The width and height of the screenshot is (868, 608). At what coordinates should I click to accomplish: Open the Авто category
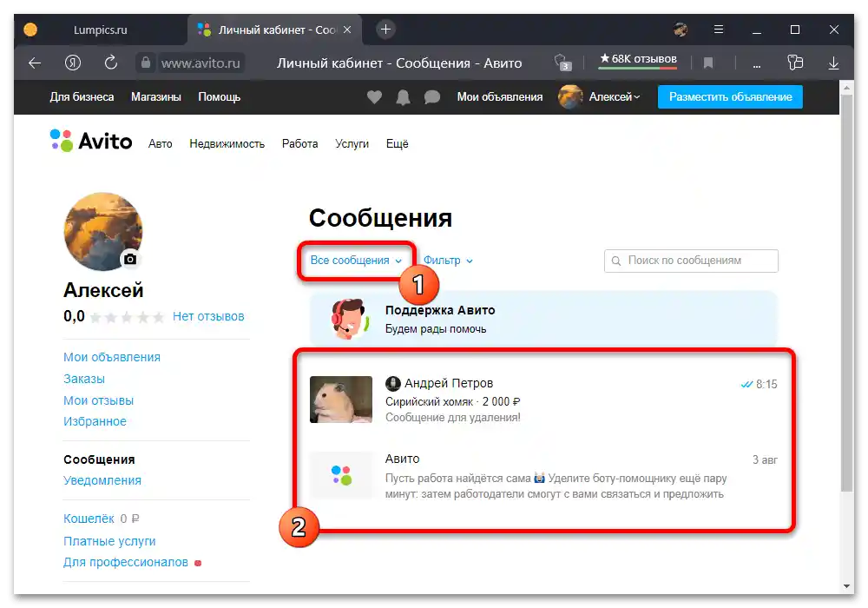[160, 144]
